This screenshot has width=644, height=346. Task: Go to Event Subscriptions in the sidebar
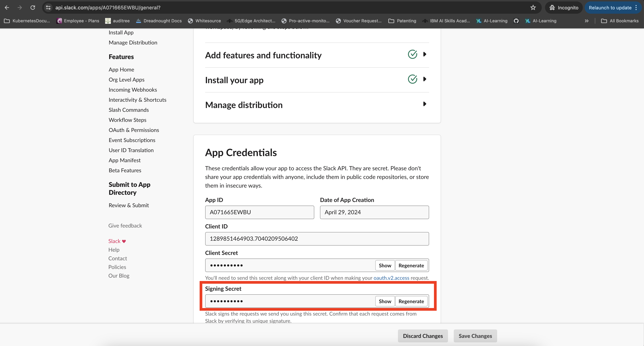(x=132, y=140)
